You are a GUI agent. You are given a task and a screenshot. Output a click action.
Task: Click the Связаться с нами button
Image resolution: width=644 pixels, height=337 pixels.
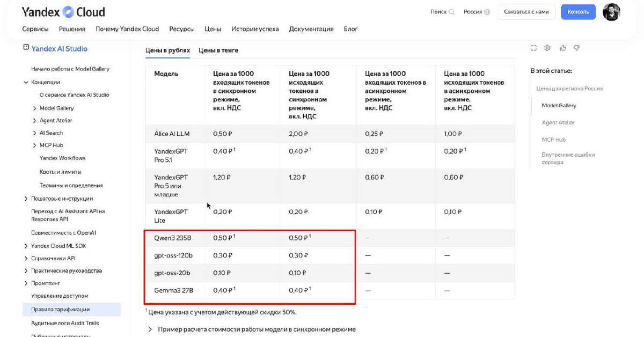pyautogui.click(x=526, y=12)
